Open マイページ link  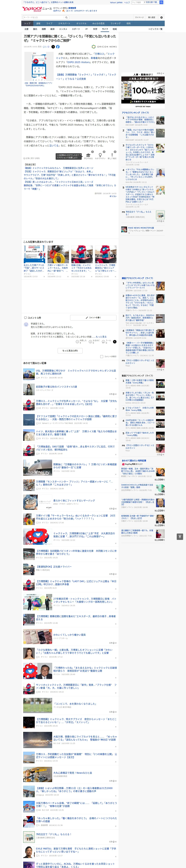(139, 18)
